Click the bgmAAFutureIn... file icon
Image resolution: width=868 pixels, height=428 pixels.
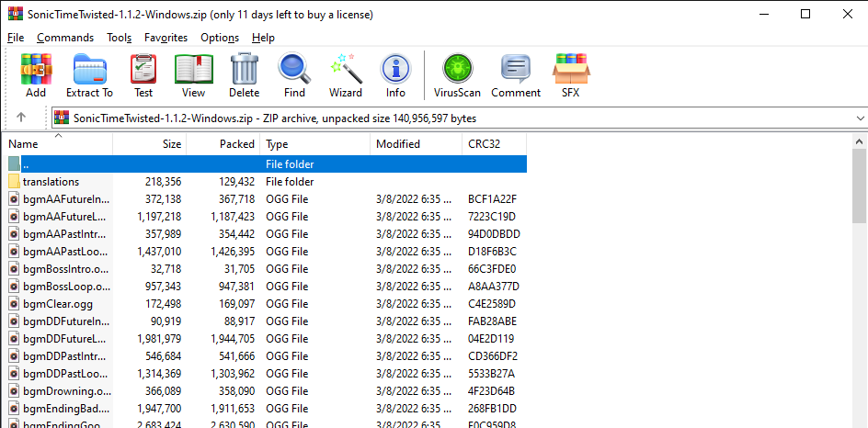pos(15,199)
